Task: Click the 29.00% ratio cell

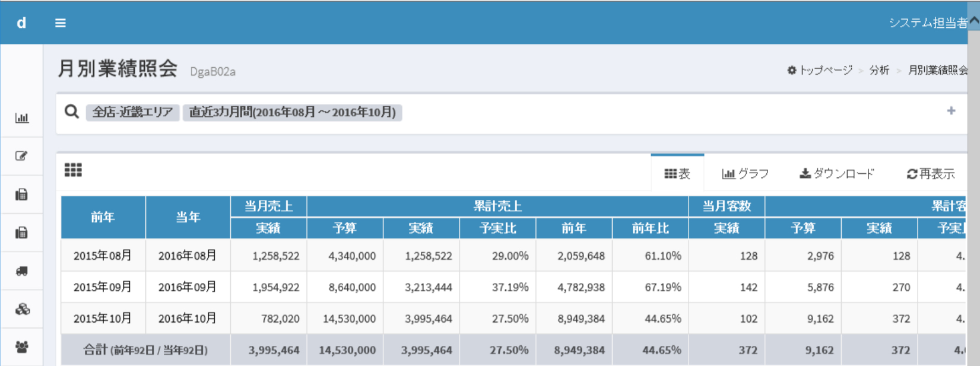Action: tap(497, 256)
